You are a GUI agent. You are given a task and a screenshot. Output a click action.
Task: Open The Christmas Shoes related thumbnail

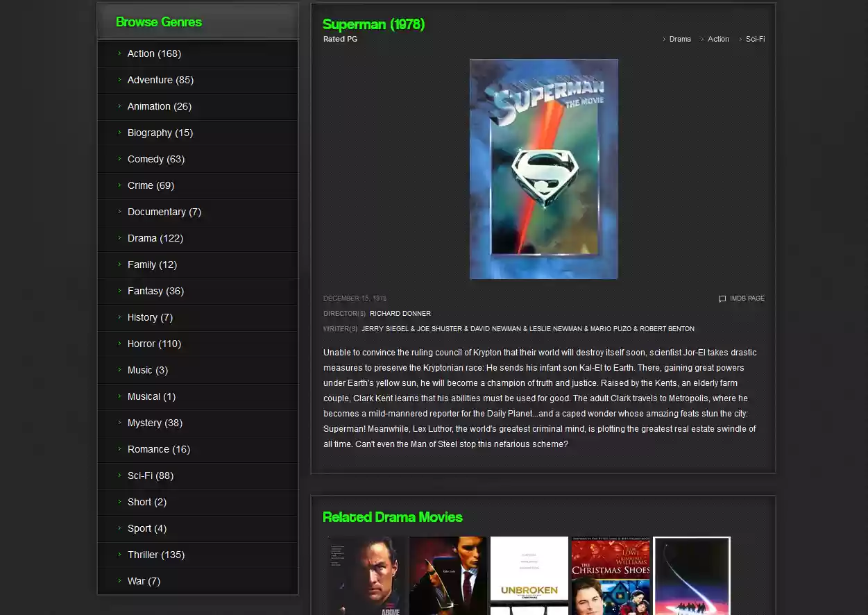tap(611, 575)
